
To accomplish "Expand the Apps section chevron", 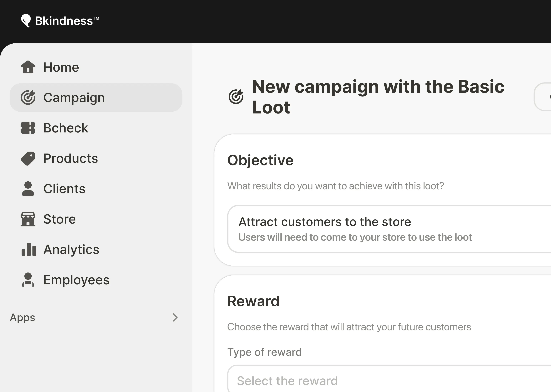I will tap(175, 317).
